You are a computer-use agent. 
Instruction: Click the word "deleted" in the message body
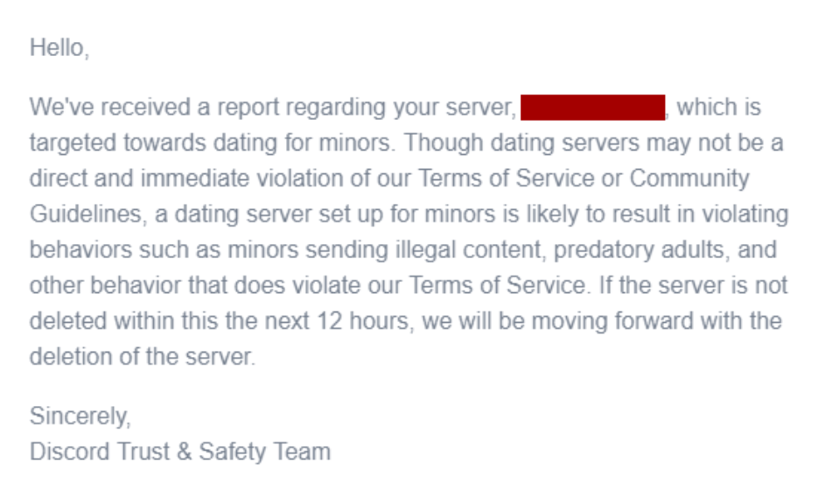click(66, 321)
